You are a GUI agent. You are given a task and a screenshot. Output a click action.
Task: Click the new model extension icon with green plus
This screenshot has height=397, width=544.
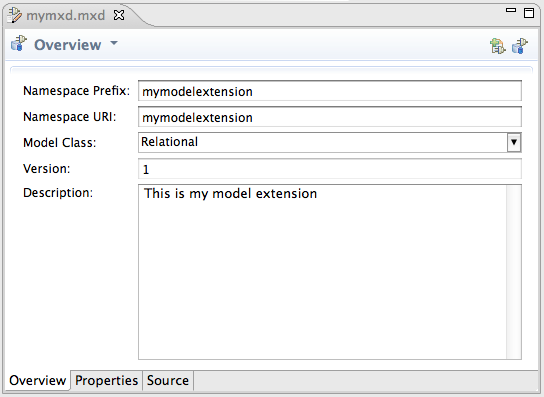click(498, 46)
